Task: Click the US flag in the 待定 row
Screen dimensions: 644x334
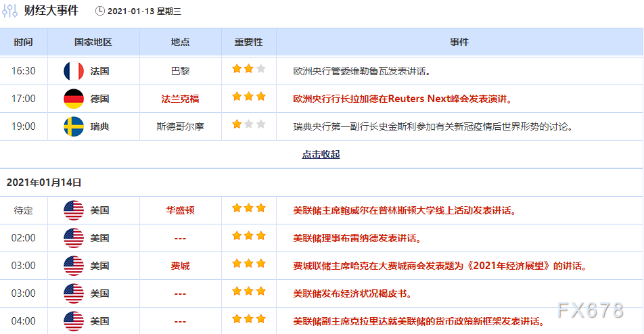Action: click(73, 210)
